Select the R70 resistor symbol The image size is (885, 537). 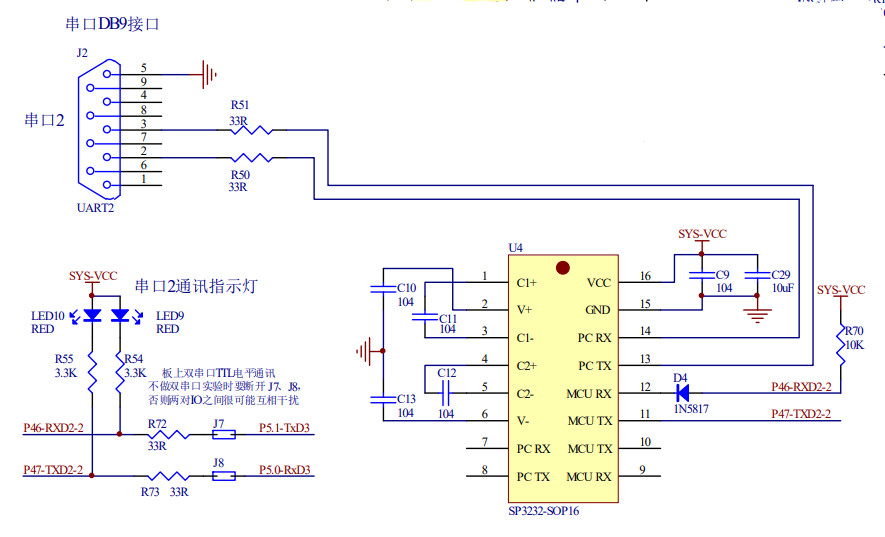pyautogui.click(x=840, y=344)
